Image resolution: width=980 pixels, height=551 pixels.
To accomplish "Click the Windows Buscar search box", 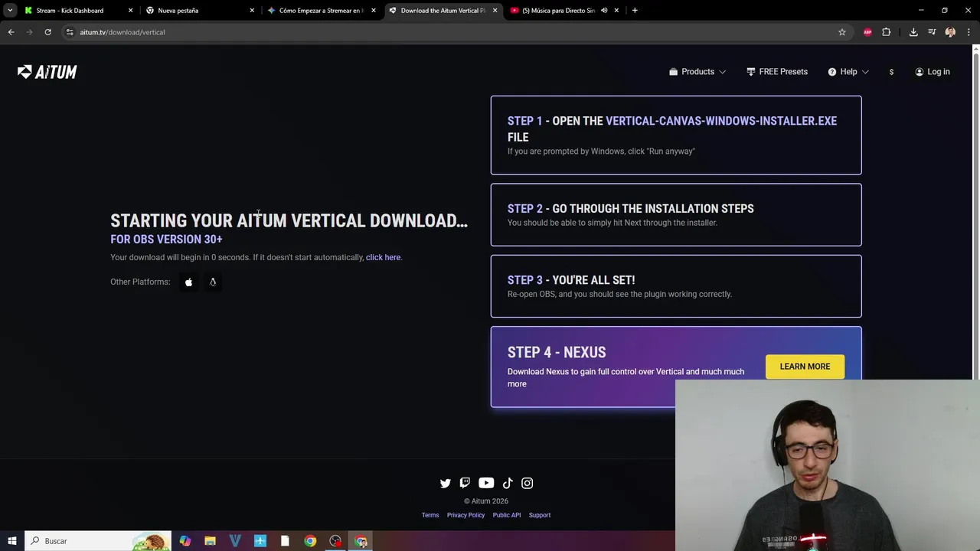I will (x=98, y=541).
